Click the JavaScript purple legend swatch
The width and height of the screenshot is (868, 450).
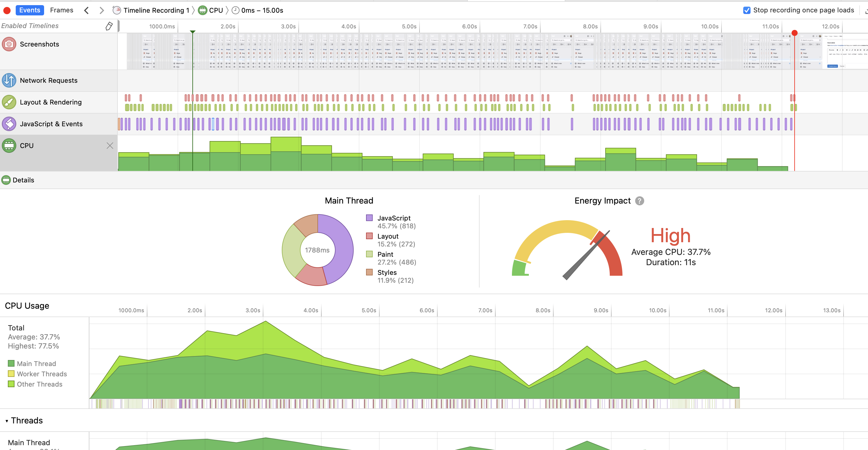[x=369, y=218]
